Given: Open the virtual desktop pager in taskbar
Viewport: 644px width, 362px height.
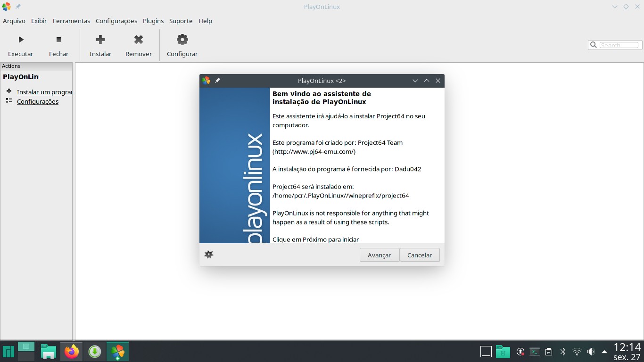Looking at the screenshot, I should pos(26,352).
